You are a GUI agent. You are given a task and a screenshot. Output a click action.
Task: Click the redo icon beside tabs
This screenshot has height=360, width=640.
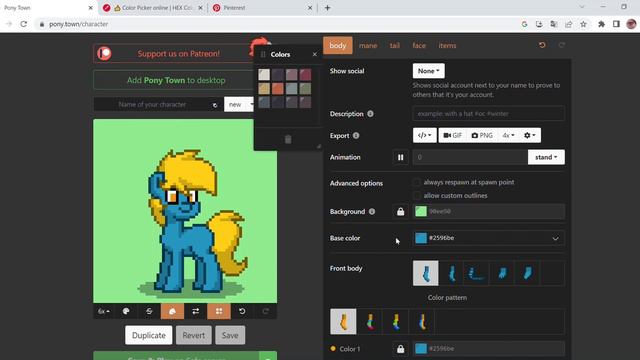click(562, 45)
